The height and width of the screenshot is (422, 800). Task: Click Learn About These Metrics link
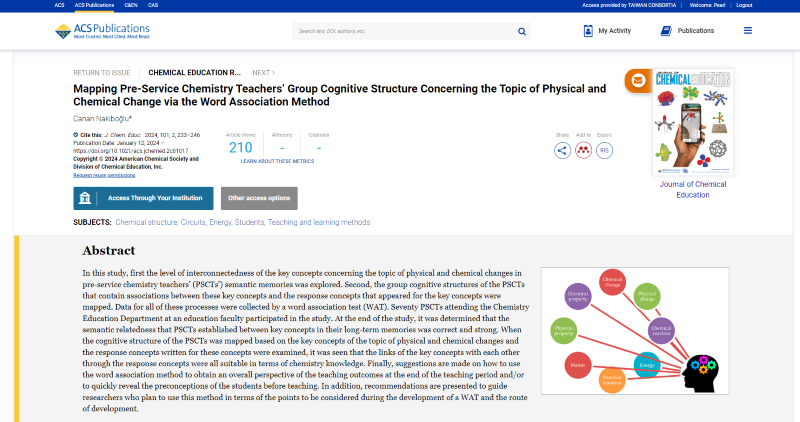(277, 160)
